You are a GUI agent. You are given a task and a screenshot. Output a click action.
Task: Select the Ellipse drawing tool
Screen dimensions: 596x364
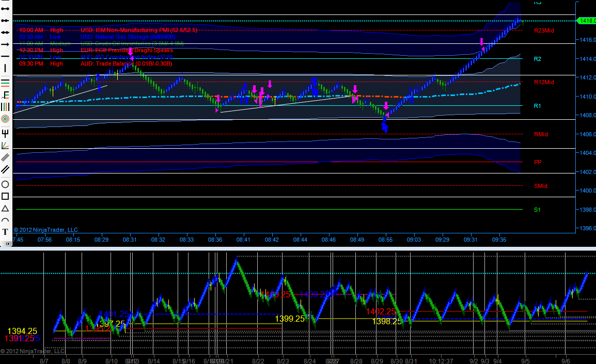coord(5,184)
